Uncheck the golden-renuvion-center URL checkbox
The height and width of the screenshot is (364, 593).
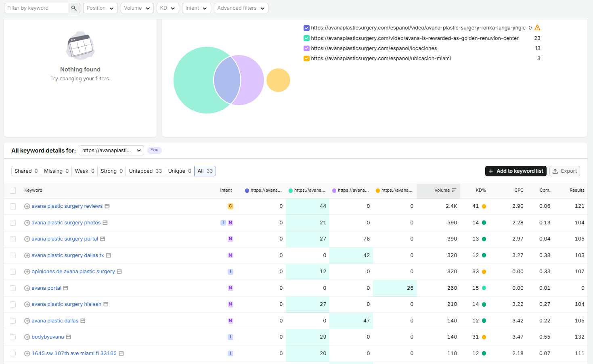(306, 38)
